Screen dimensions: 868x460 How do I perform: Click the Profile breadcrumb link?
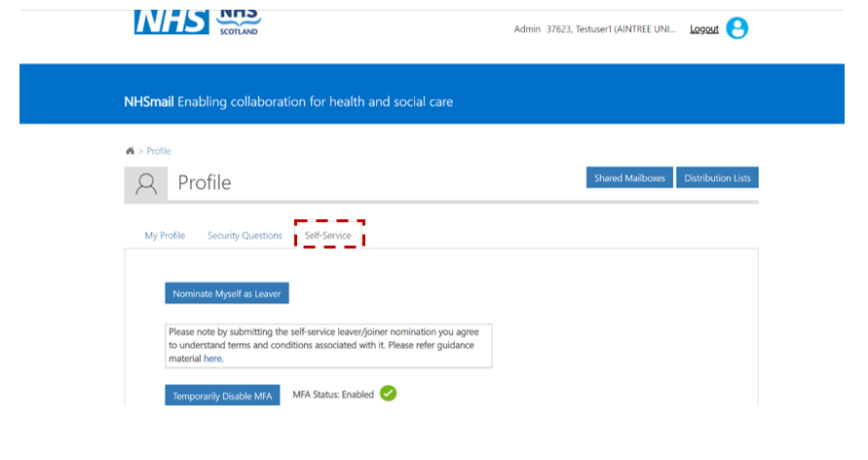pyautogui.click(x=159, y=150)
